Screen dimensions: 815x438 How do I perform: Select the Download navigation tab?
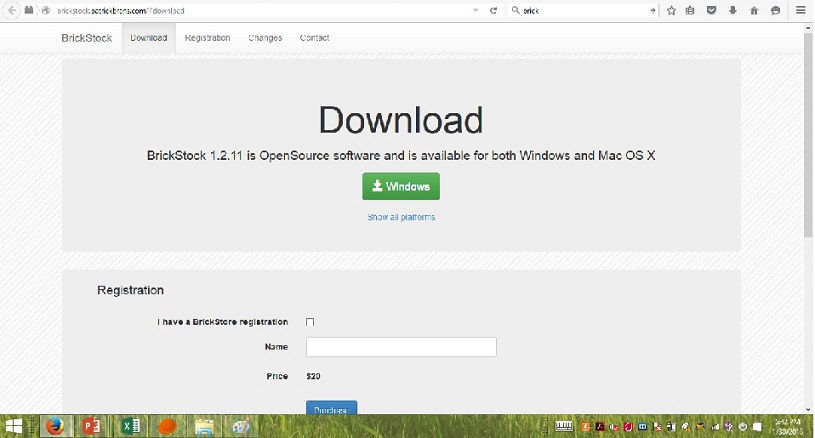coord(149,38)
